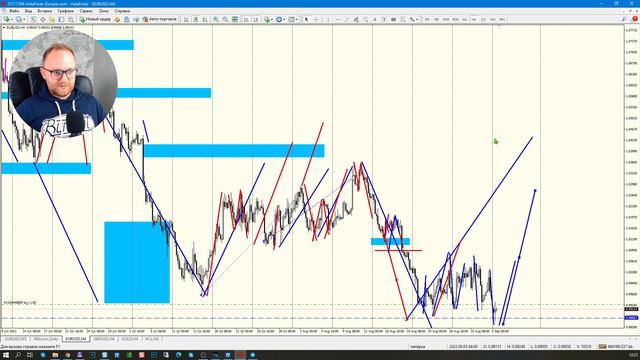The width and height of the screenshot is (640, 360).
Task: Open the Вставка menu
Action: pyautogui.click(x=44, y=11)
